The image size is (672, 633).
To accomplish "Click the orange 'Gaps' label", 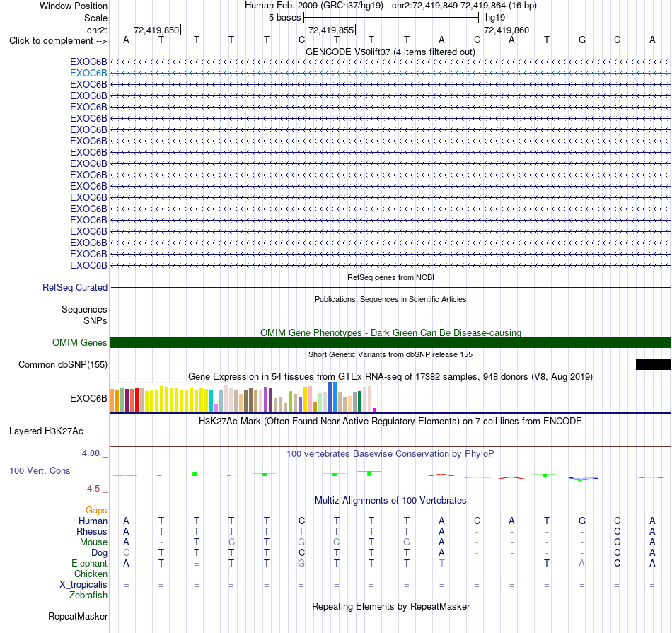I will tap(96, 510).
